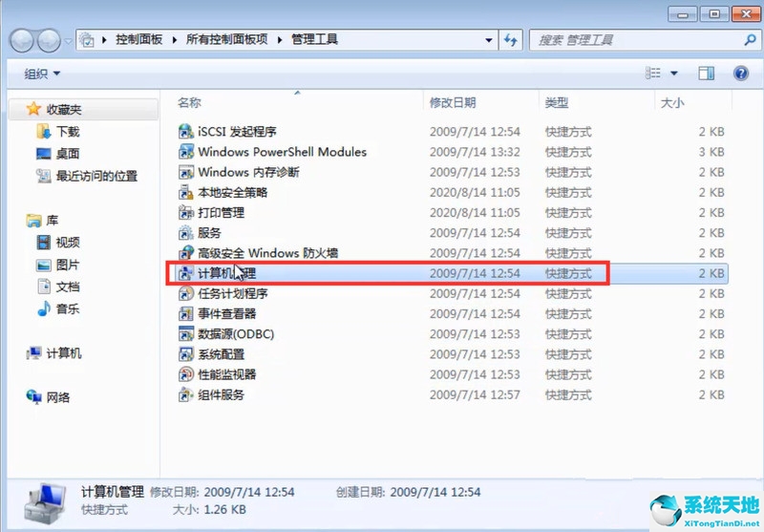Screen dimensions: 764x532
Task: Click 所有控制面板项 in the breadcrumb
Action: [x=227, y=39]
